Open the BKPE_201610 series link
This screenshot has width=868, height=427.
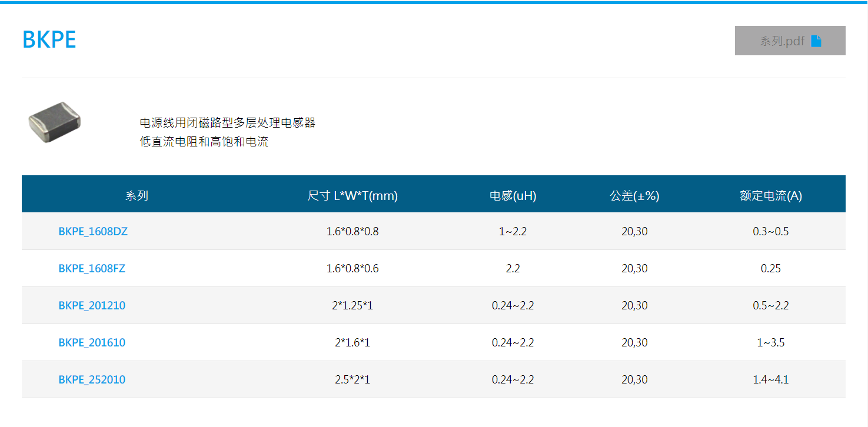pyautogui.click(x=92, y=343)
